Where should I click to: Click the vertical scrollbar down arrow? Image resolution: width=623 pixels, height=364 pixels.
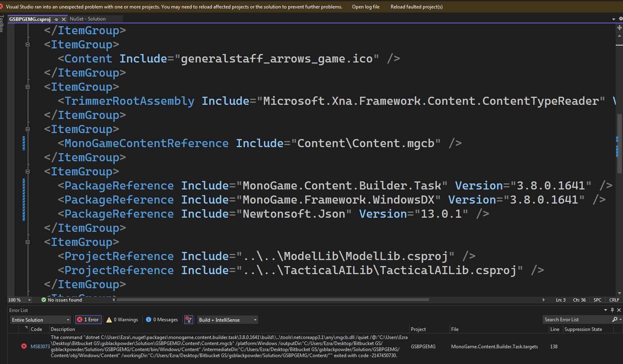pos(619,293)
